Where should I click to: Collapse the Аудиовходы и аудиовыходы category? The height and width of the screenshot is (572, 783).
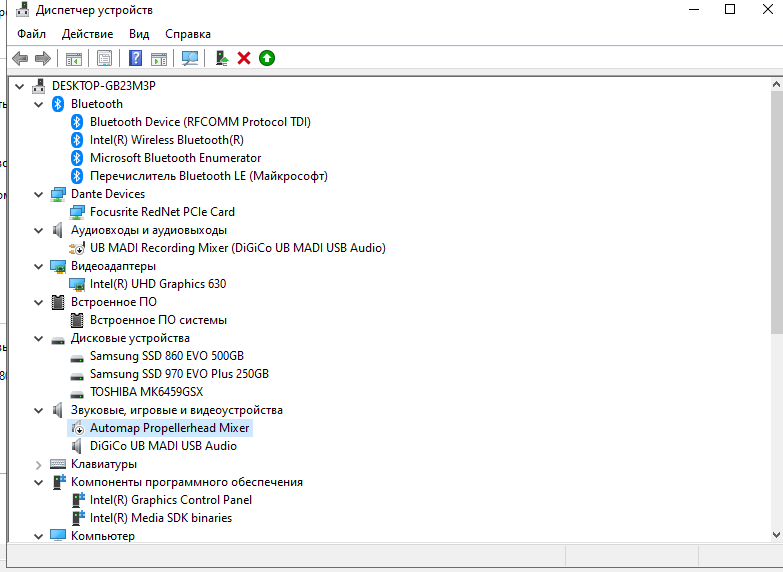pos(38,230)
